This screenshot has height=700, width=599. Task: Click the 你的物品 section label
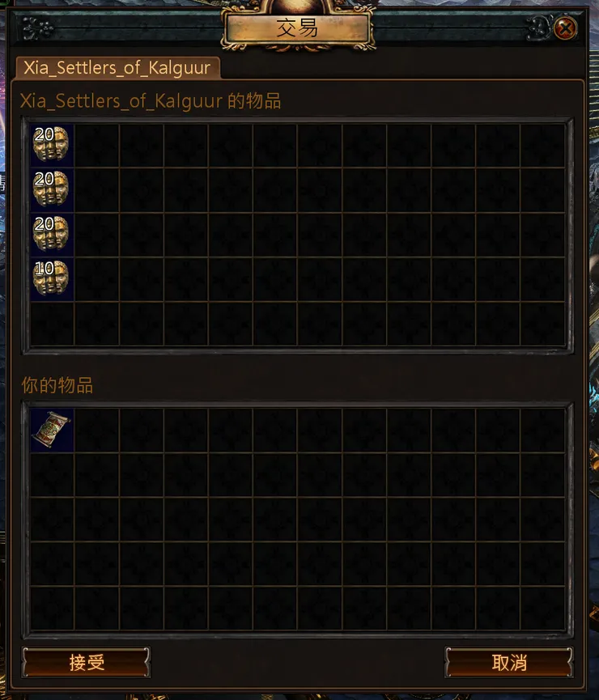tap(57, 385)
